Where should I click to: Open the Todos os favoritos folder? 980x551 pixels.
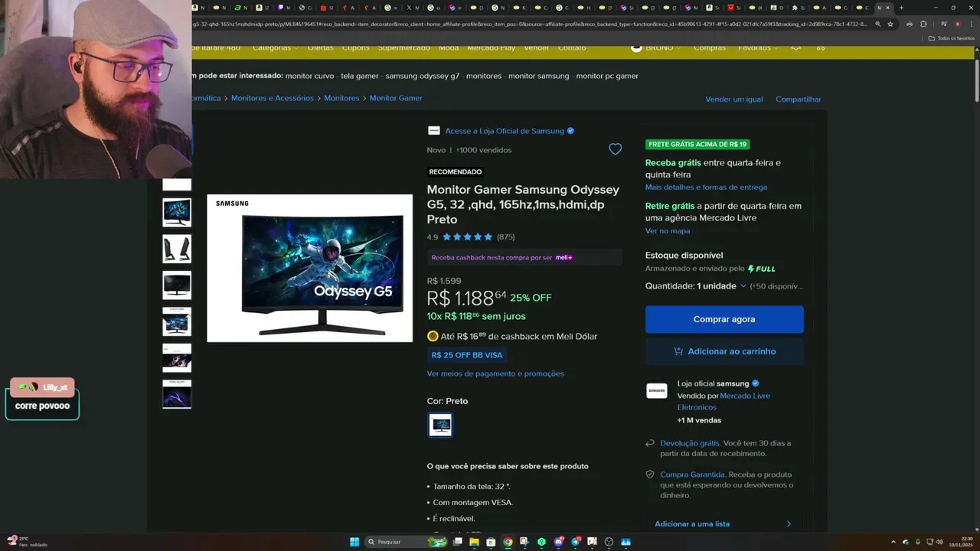(x=951, y=37)
